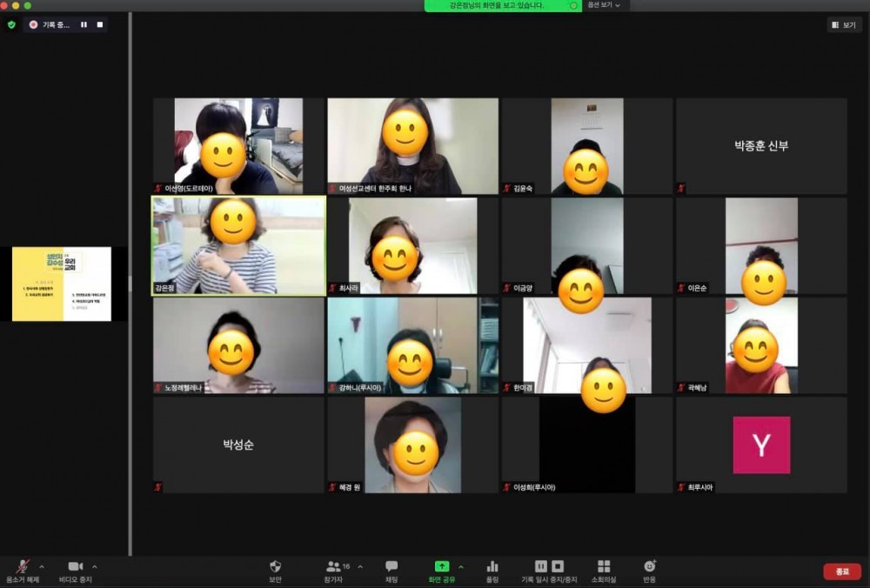Select the shared presentation thumbnail on the left
This screenshot has width=870, height=588.
pos(62,284)
